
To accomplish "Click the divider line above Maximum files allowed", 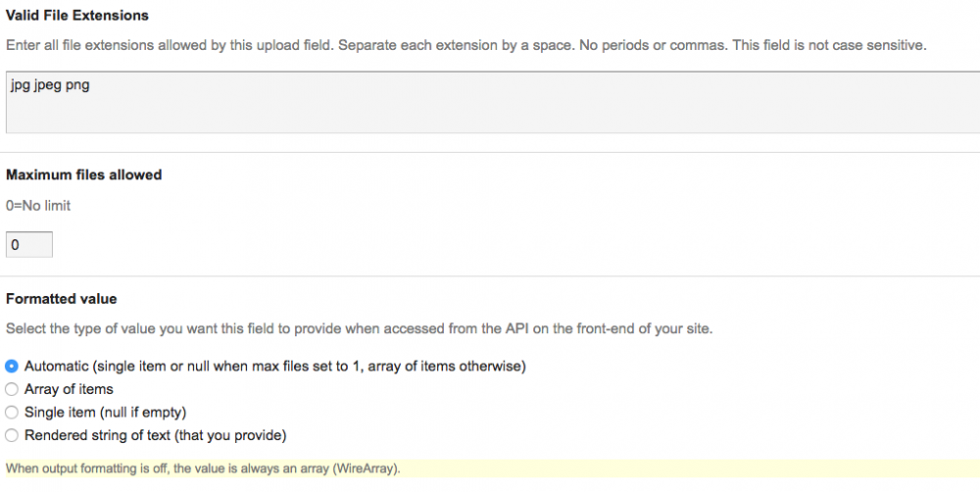I will (490, 152).
